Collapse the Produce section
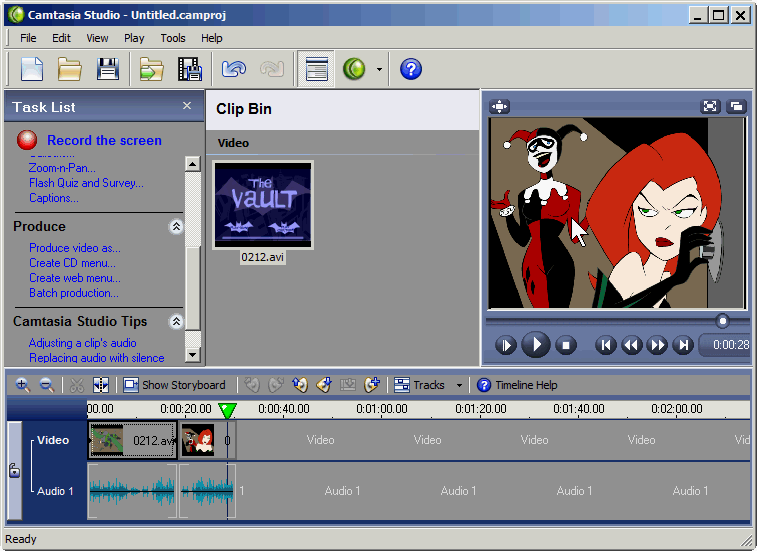Screen dimensions: 757x551 [x=176, y=226]
